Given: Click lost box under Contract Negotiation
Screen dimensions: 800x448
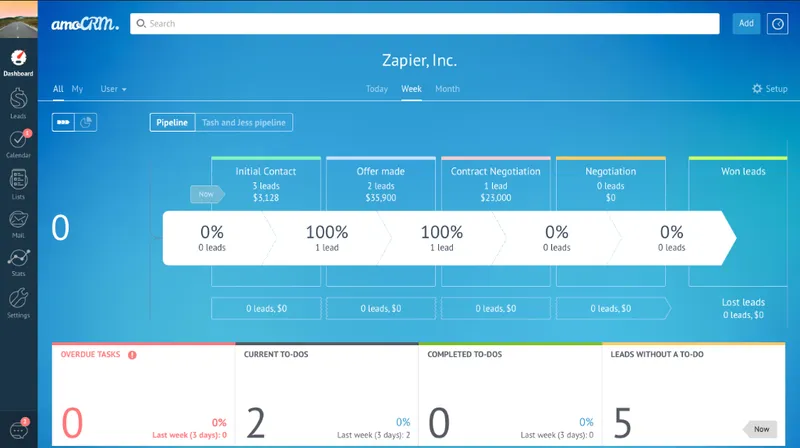Looking at the screenshot, I should [x=495, y=309].
